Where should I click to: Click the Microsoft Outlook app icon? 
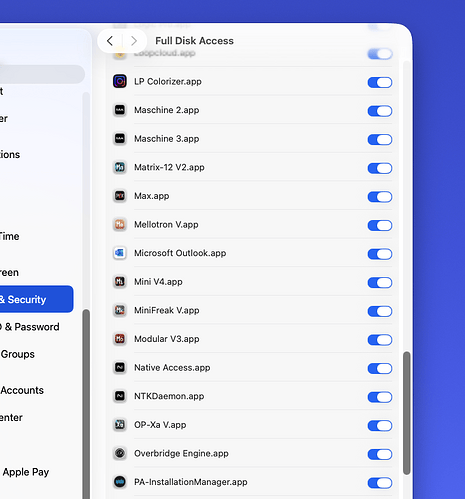tap(120, 253)
